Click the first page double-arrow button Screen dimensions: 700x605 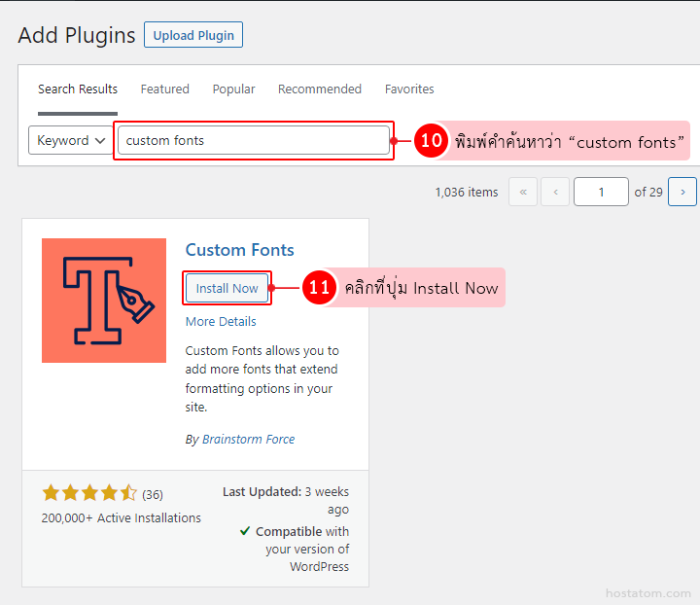(523, 192)
